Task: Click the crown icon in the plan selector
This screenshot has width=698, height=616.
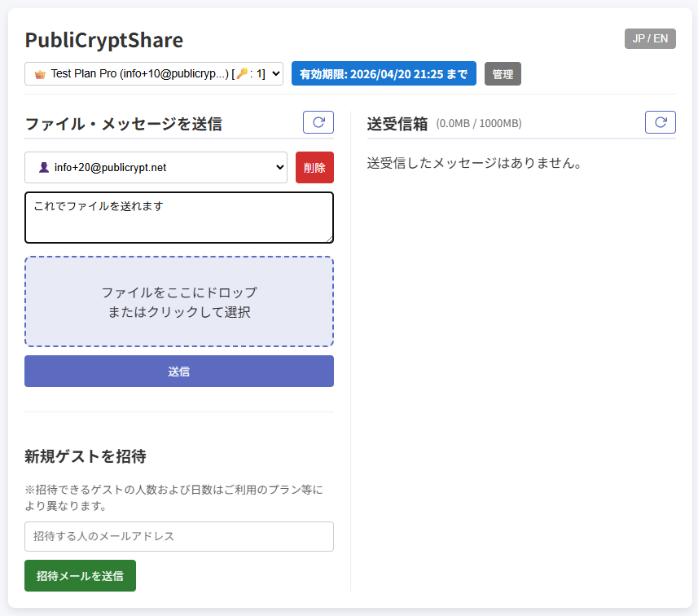Action: coord(39,74)
